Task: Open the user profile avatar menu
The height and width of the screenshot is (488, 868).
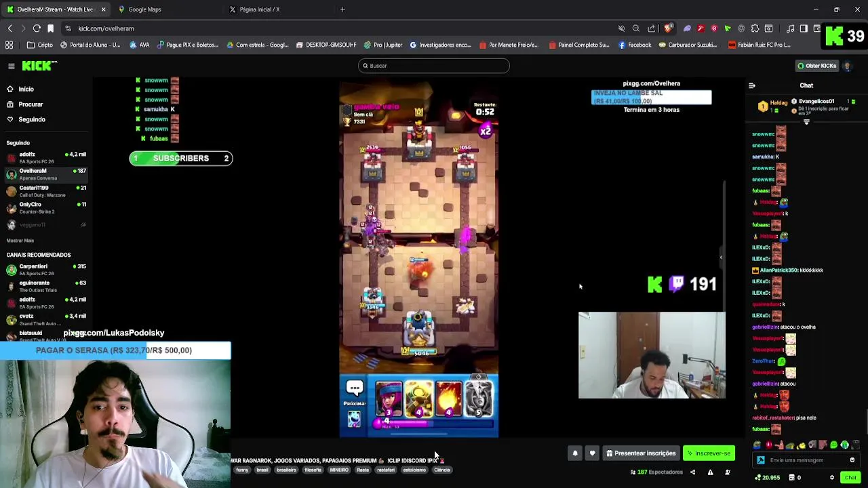Action: (x=847, y=66)
